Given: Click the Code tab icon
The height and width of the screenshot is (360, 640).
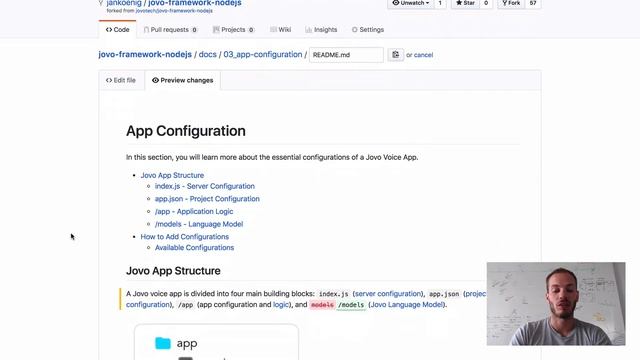Looking at the screenshot, I should (109, 30).
